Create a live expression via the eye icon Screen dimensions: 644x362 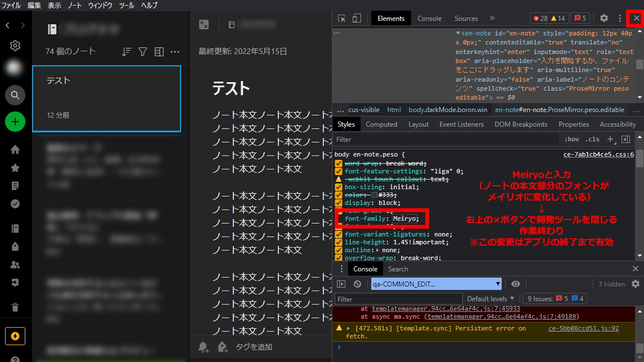point(515,284)
